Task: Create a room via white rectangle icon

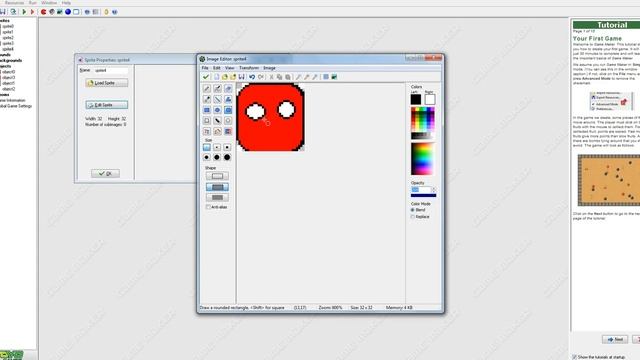Action: pos(76,12)
